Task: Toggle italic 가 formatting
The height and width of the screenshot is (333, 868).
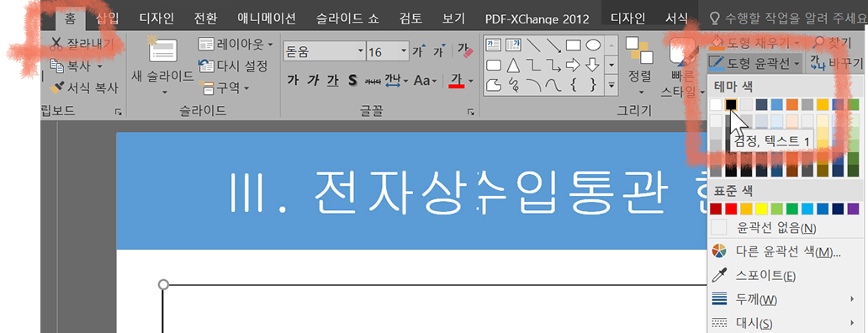Action: [313, 81]
